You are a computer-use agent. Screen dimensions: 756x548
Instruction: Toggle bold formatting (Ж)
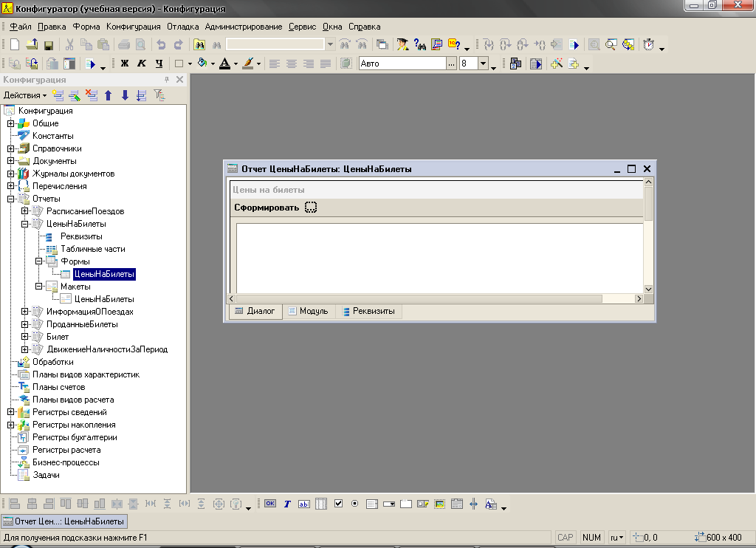[x=125, y=64]
